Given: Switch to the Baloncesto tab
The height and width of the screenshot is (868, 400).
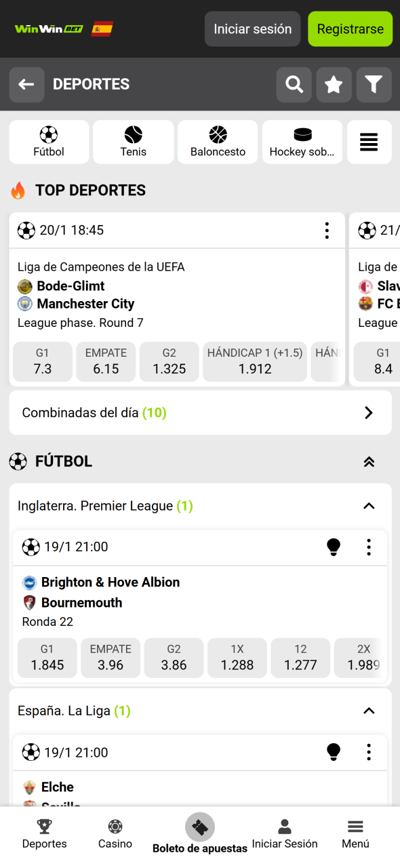Looking at the screenshot, I should tap(218, 142).
